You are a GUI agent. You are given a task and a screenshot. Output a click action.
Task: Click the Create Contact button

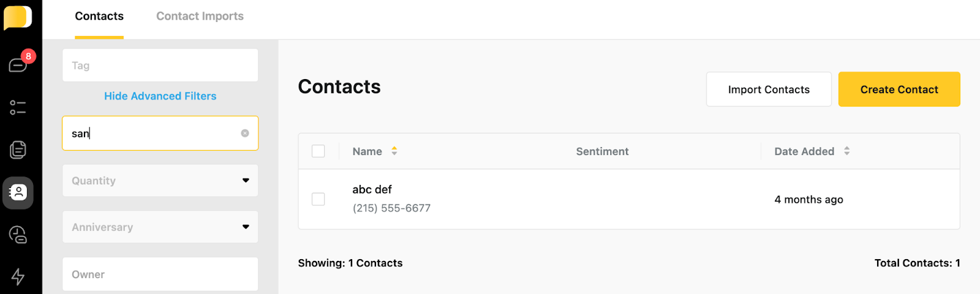coord(899,89)
